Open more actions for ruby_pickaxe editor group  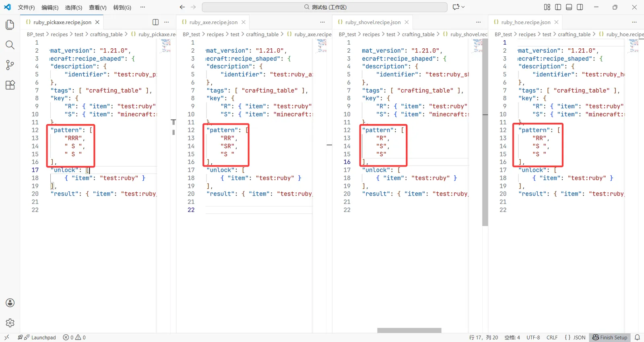(167, 22)
